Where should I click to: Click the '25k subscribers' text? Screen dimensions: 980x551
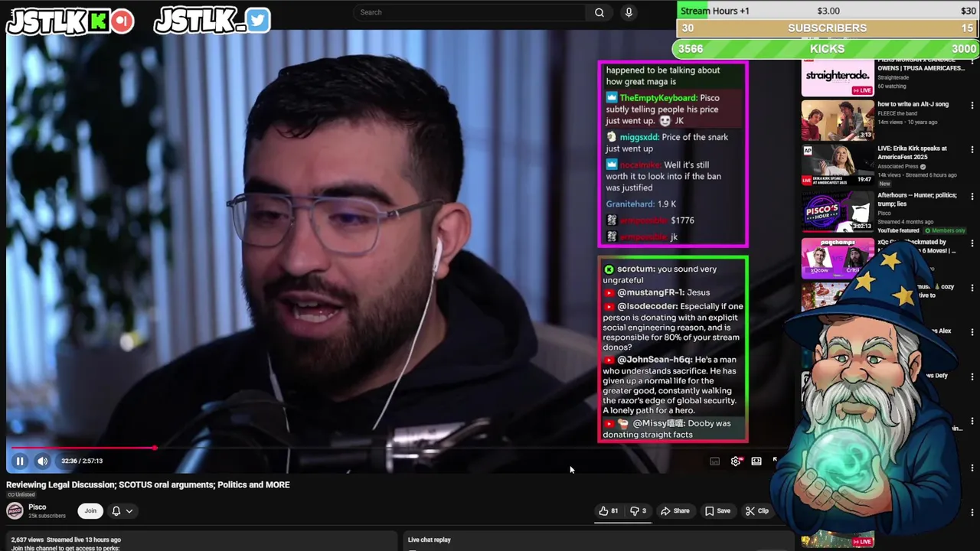(x=47, y=516)
